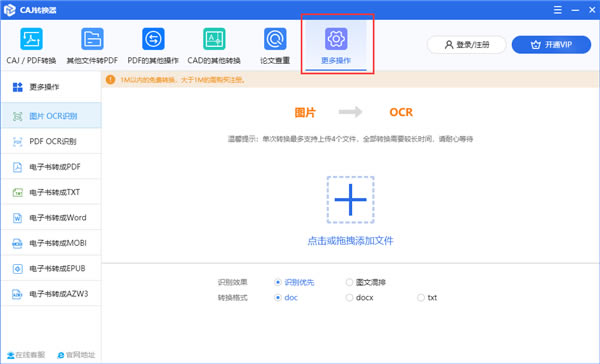Click the 电子书转成EPUB icon

pyautogui.click(x=18, y=269)
